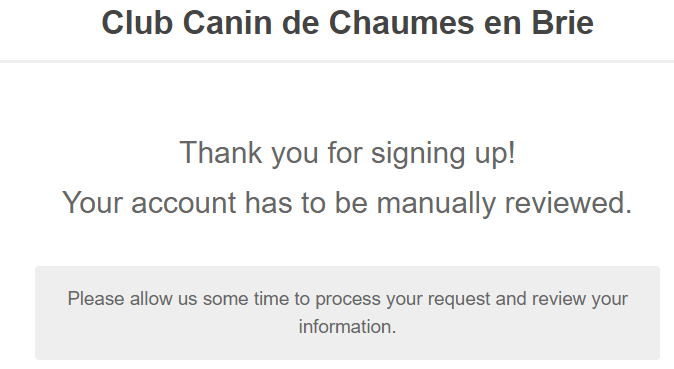The image size is (674, 369).
Task: Click the word Club in the header
Action: [137, 23]
